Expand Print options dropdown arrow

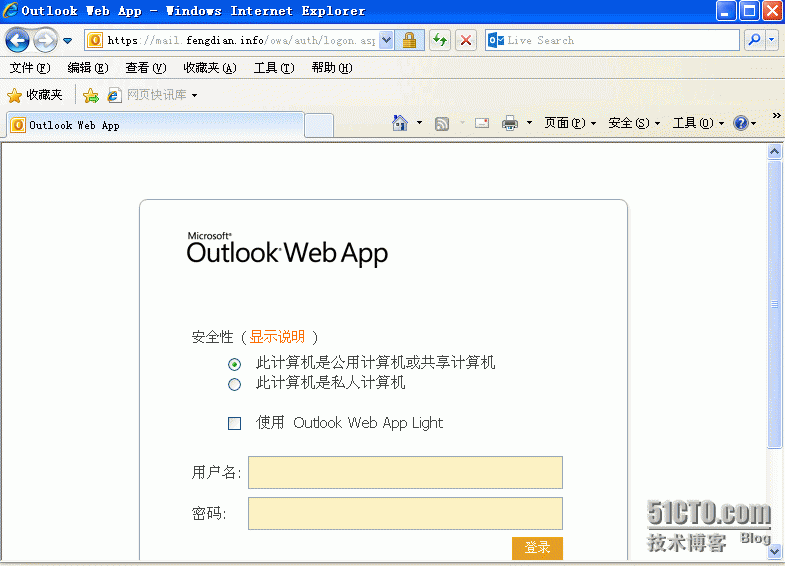(529, 123)
